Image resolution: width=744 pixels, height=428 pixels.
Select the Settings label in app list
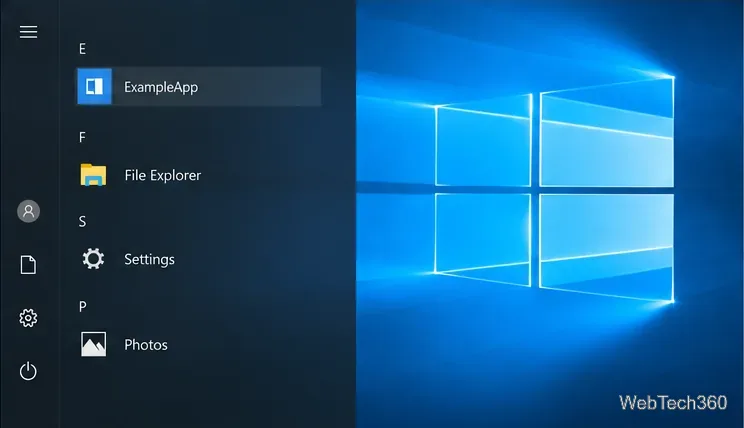coord(149,260)
